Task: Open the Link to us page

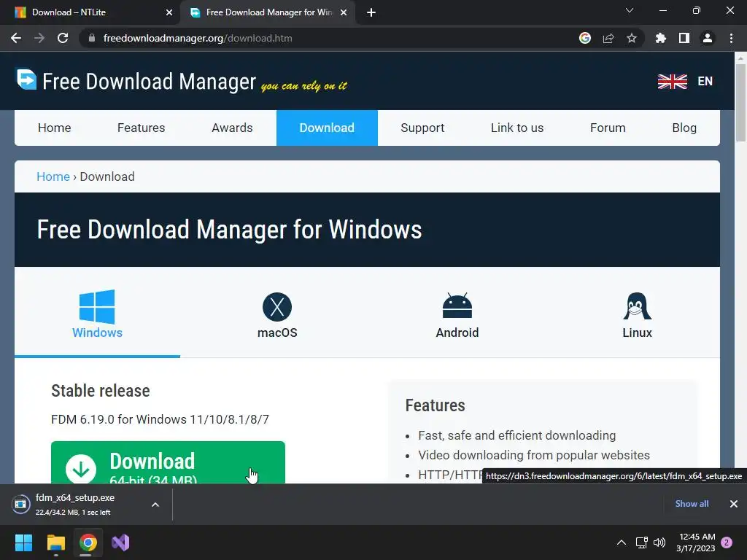Action: point(517,128)
